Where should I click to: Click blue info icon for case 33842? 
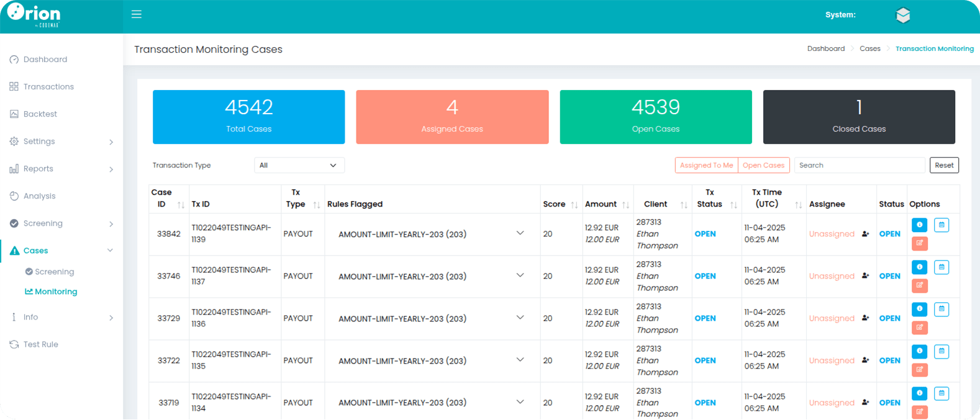tap(919, 225)
